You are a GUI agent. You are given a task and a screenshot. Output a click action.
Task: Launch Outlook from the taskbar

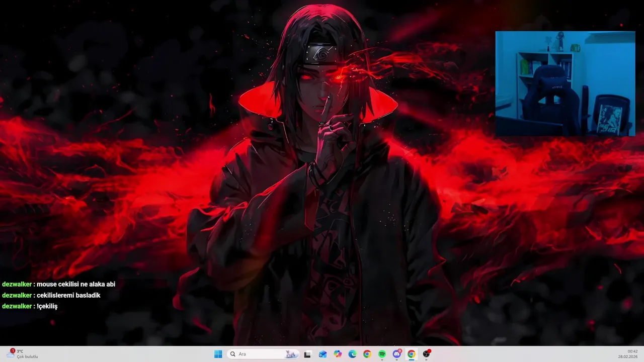[x=323, y=354]
